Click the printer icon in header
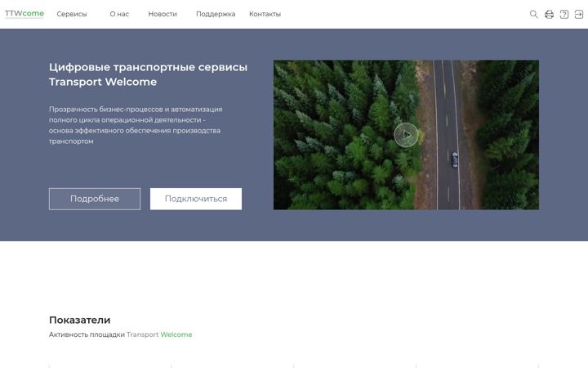This screenshot has width=588, height=368. 549,14
